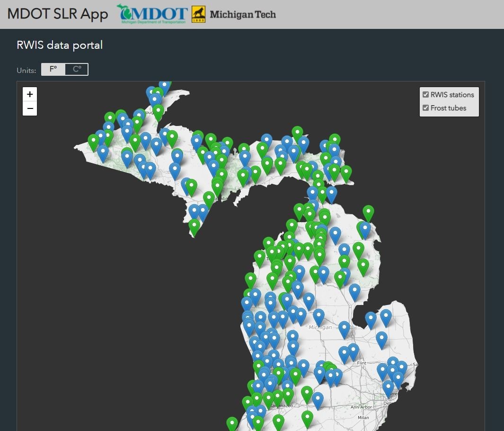Uncheck the RWIS stations layer checkbox

425,95
